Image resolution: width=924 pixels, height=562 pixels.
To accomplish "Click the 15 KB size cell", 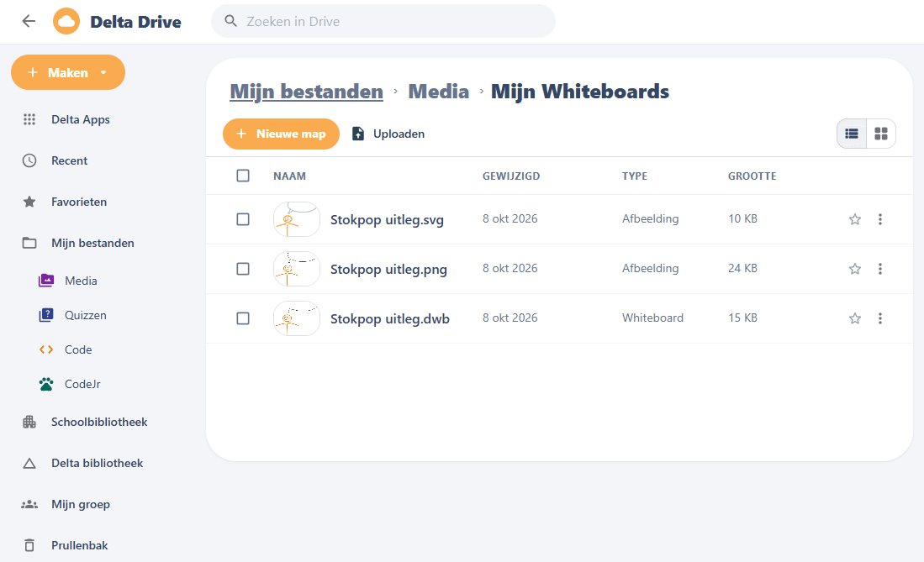I will (x=742, y=318).
